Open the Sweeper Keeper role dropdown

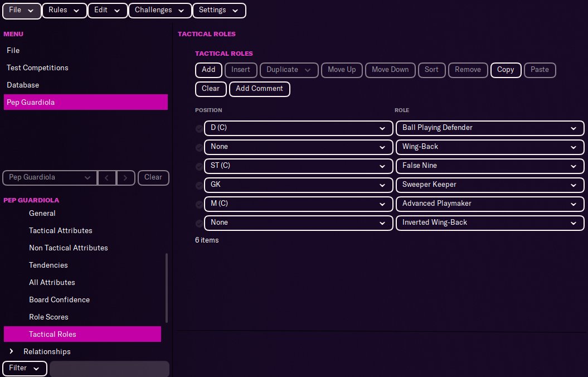click(490, 185)
